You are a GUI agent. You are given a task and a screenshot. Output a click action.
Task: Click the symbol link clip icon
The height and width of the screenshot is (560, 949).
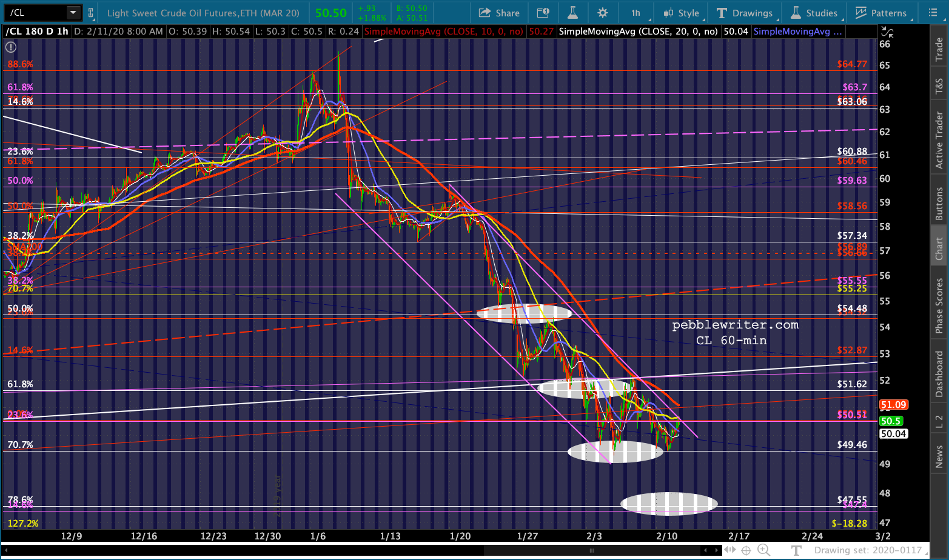[x=91, y=13]
